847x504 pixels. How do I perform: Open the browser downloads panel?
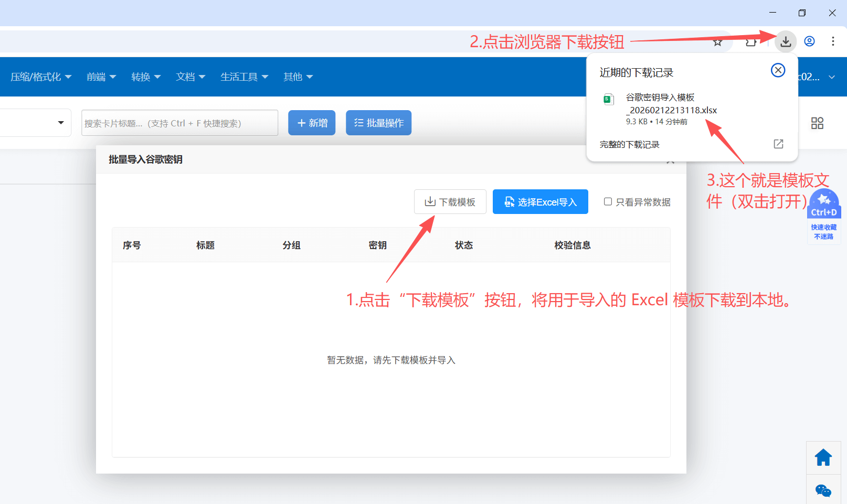pyautogui.click(x=785, y=41)
